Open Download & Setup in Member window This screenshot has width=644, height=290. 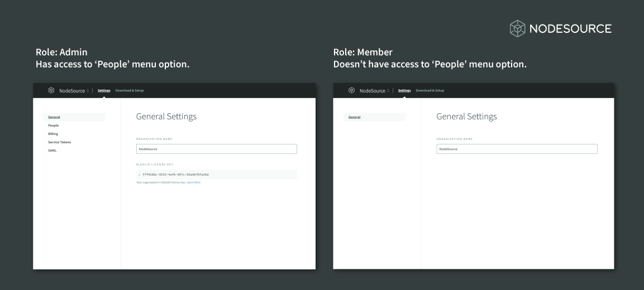click(430, 90)
